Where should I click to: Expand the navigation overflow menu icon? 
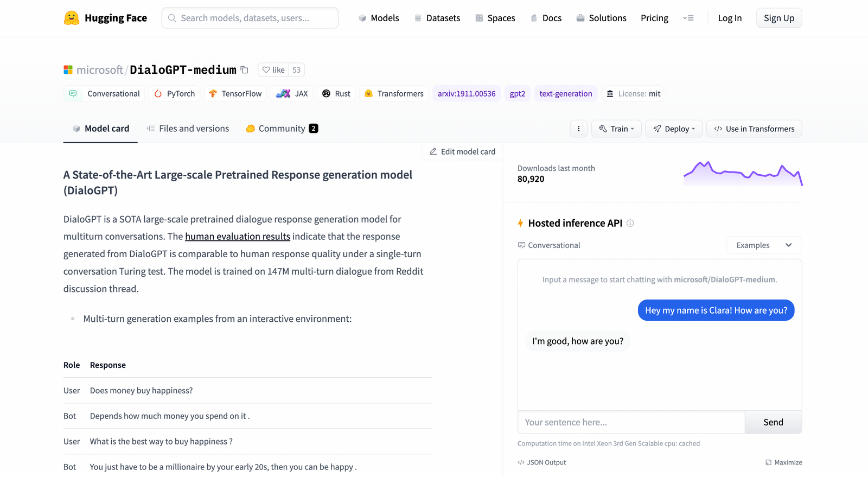click(688, 18)
